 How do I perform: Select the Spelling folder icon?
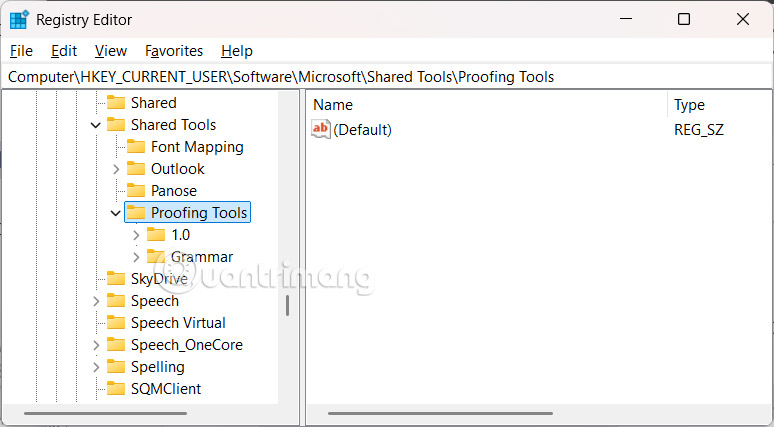116,367
